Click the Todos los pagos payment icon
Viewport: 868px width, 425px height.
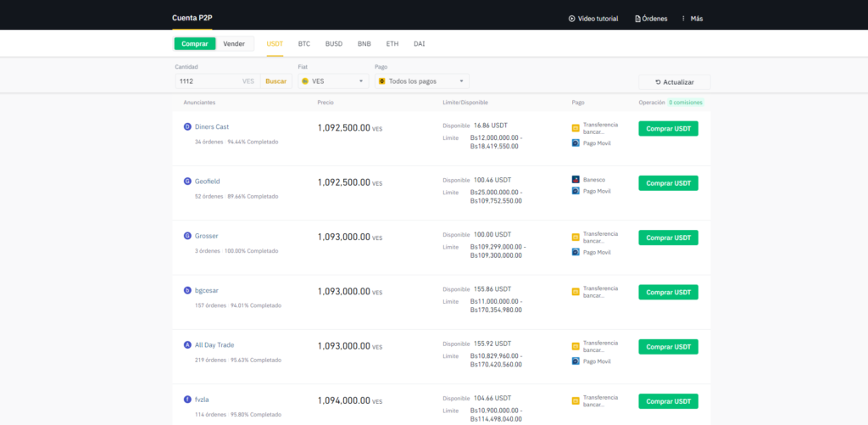click(381, 81)
